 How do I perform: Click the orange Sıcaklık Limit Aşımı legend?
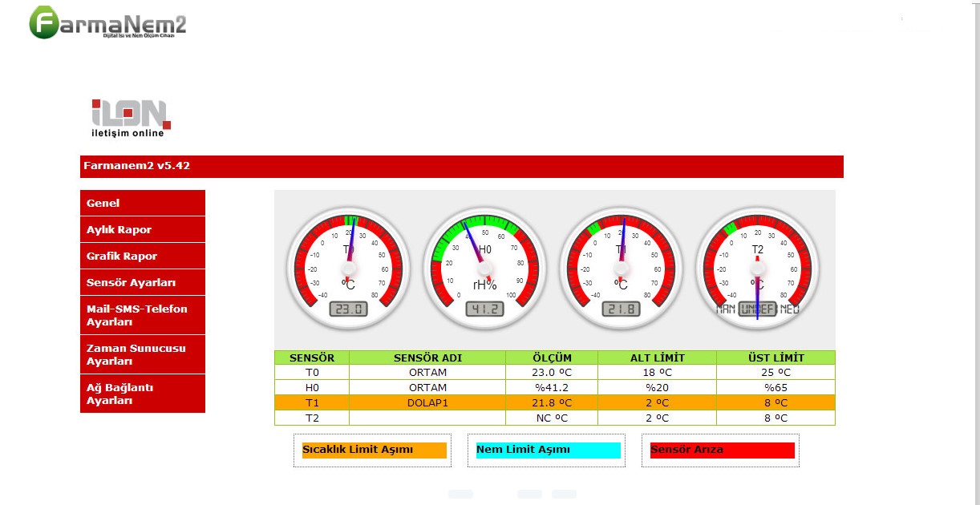point(373,450)
